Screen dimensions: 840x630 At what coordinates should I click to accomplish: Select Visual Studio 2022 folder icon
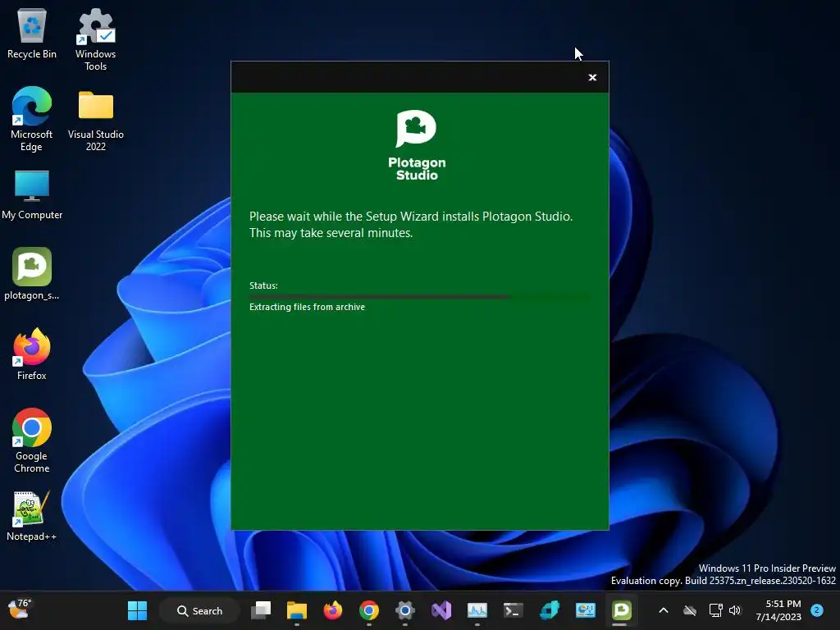click(x=95, y=120)
